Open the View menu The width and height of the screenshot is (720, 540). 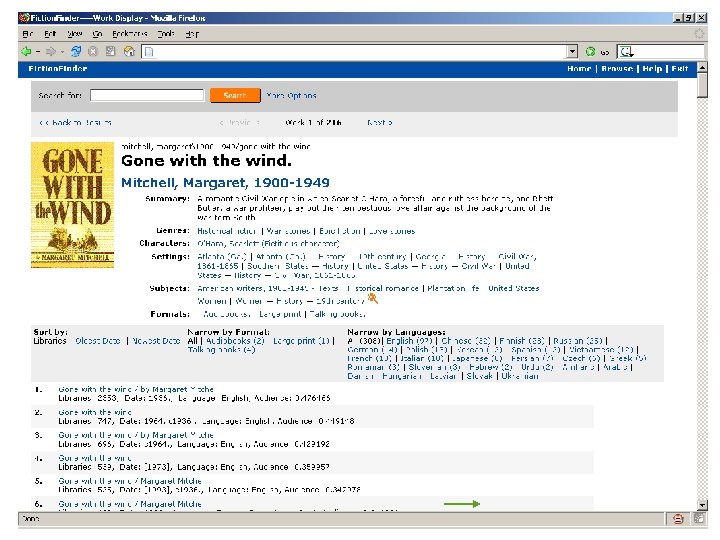click(x=74, y=34)
